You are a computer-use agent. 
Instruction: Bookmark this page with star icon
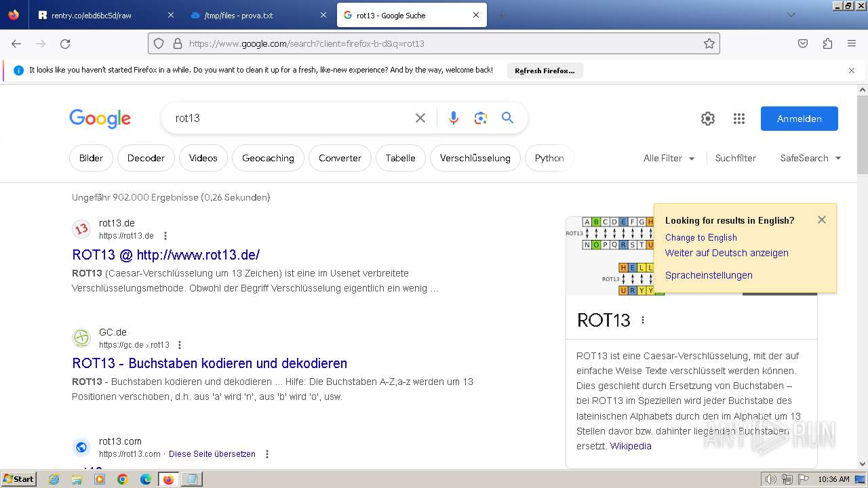[x=709, y=43]
